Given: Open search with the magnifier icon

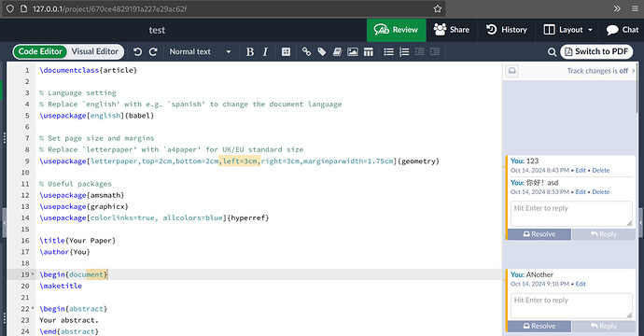Looking at the screenshot, I should click(553, 52).
